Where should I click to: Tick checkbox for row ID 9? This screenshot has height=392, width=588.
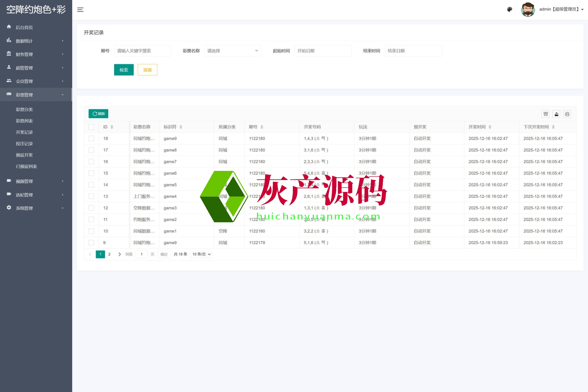(91, 243)
